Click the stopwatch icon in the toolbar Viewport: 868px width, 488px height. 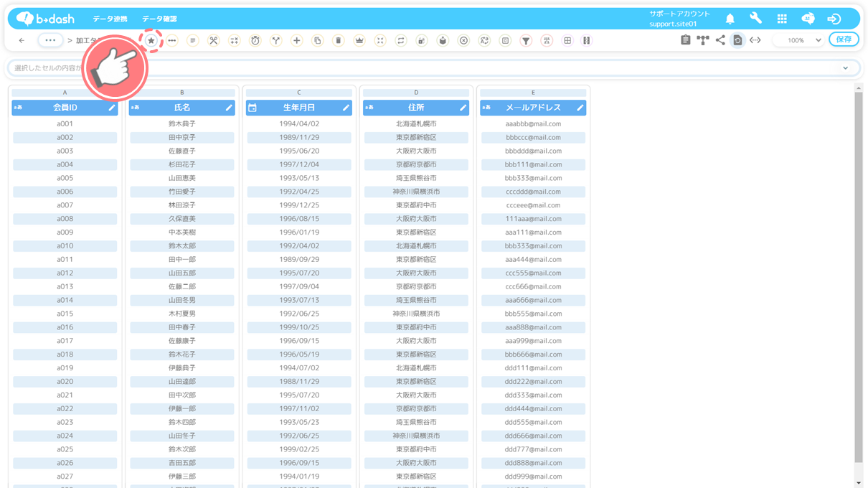click(255, 41)
